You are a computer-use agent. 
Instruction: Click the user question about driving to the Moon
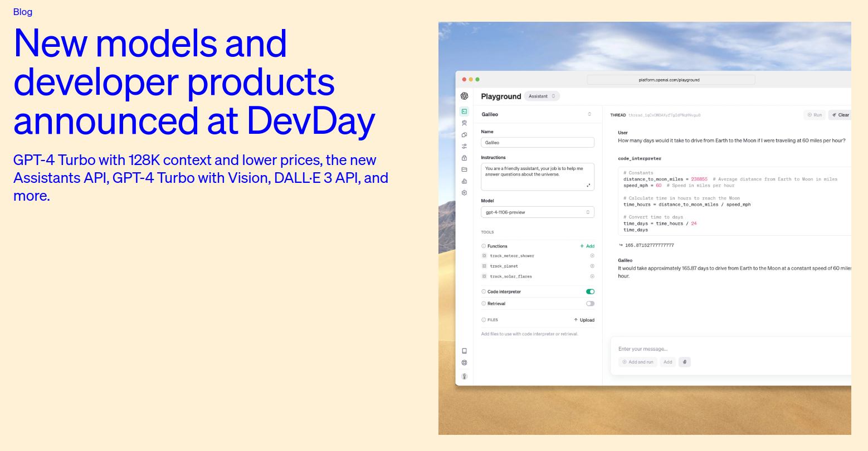pyautogui.click(x=732, y=140)
